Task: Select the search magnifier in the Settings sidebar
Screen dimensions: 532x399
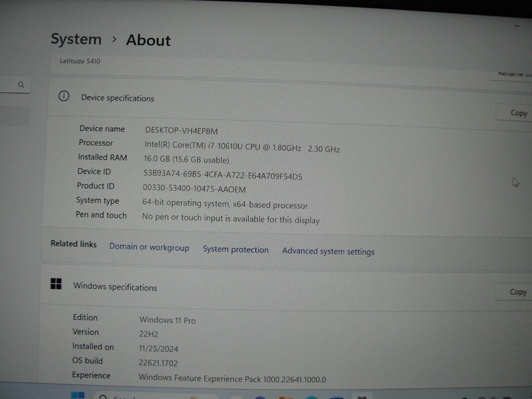Action: [x=21, y=85]
